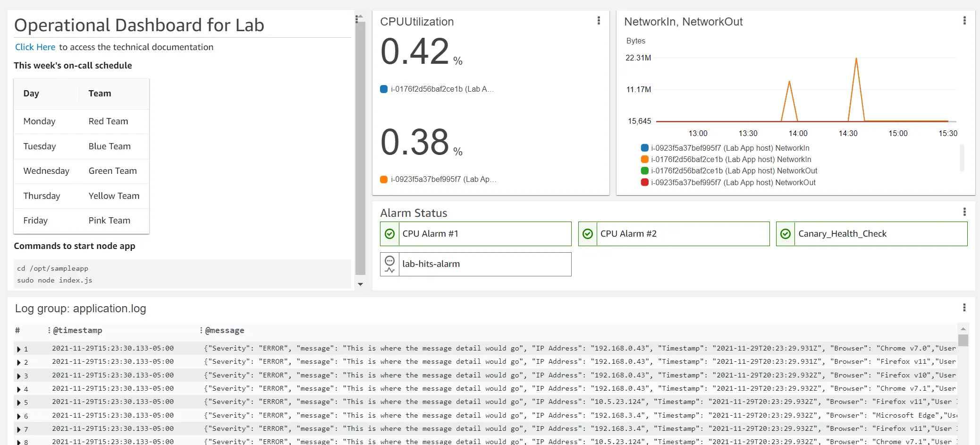This screenshot has height=445, width=980.
Task: Expand log row 8
Action: (18, 442)
